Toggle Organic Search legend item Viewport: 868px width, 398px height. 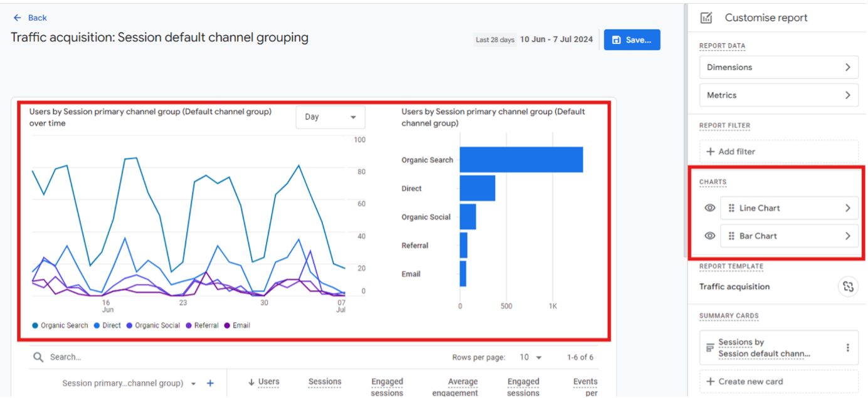pos(60,325)
